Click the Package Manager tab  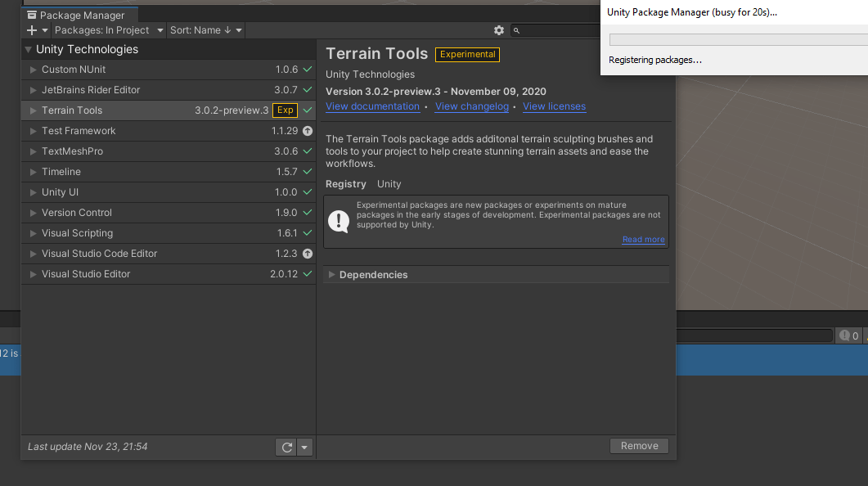(x=79, y=15)
